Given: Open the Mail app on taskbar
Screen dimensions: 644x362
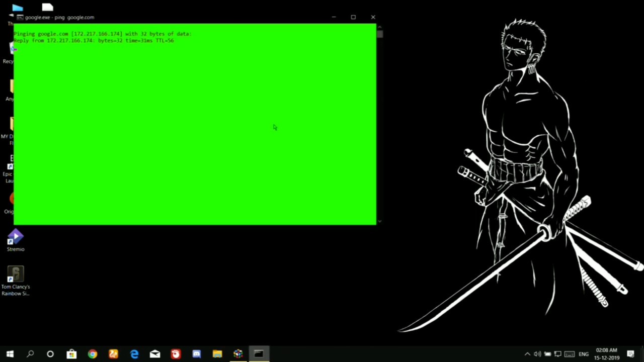Looking at the screenshot, I should click(155, 354).
